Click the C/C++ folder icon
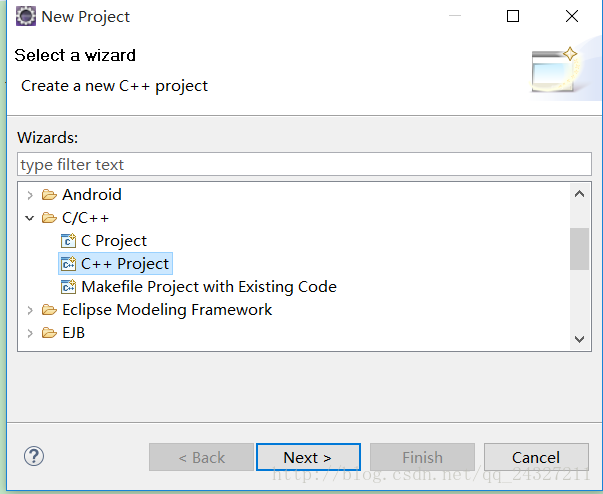603x494 pixels. click(49, 218)
